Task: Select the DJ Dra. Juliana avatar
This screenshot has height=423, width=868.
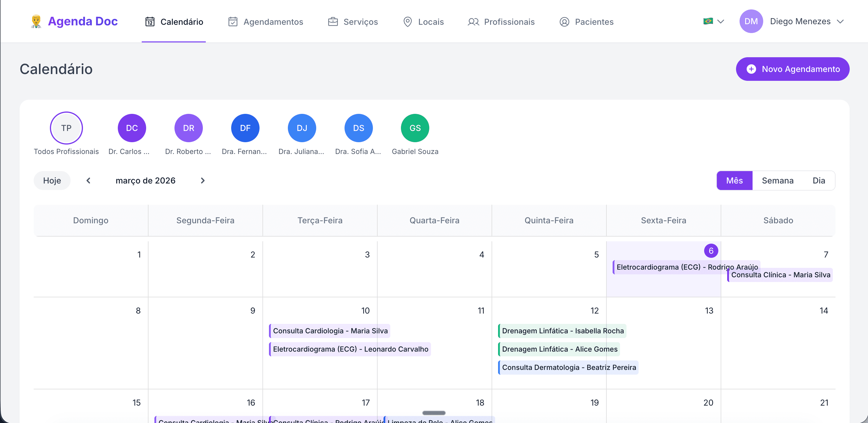Action: click(301, 128)
